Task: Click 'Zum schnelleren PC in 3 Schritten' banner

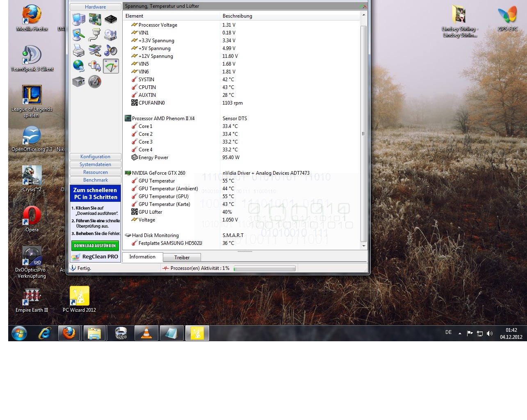Action: (x=95, y=194)
